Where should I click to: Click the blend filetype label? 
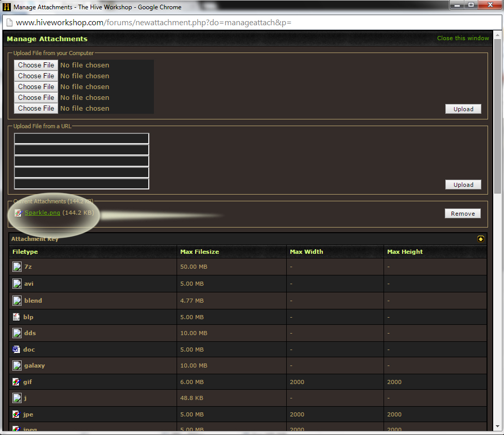click(33, 301)
